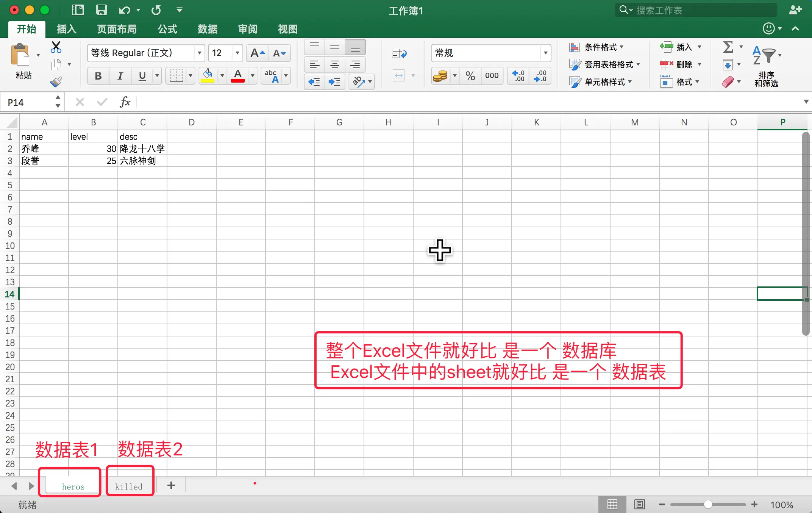Image resolution: width=812 pixels, height=513 pixels.
Task: Select the killed sheet tab
Action: tap(129, 486)
